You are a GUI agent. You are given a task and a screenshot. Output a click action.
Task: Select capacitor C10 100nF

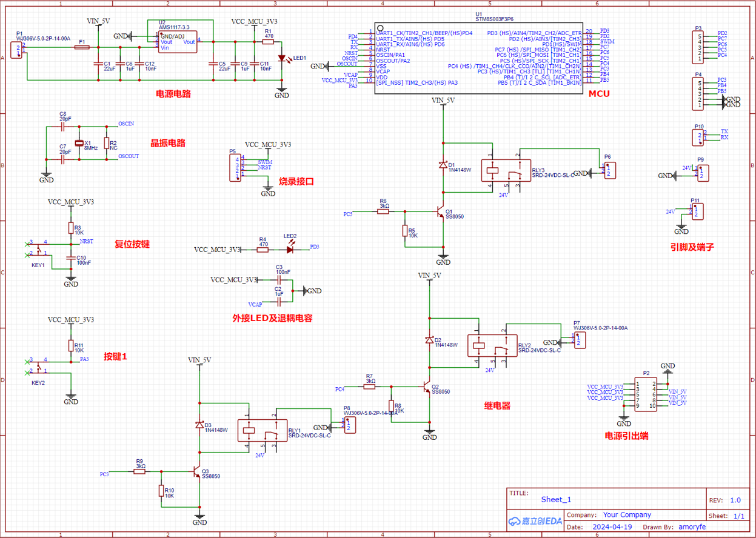[x=72, y=259]
